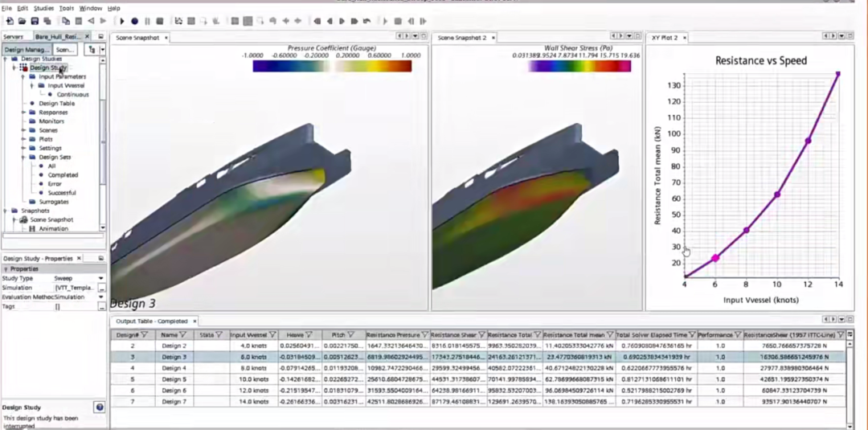
Task: Open the Edit menu
Action: tap(23, 8)
